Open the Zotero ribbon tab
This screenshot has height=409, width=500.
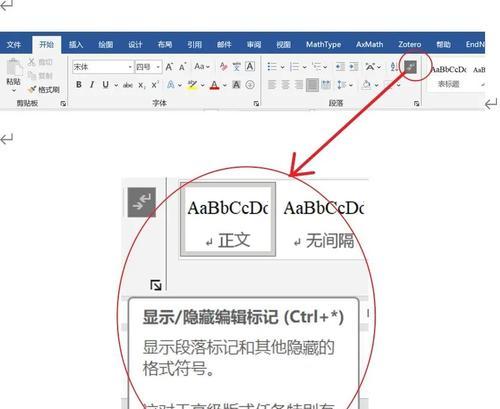click(409, 44)
